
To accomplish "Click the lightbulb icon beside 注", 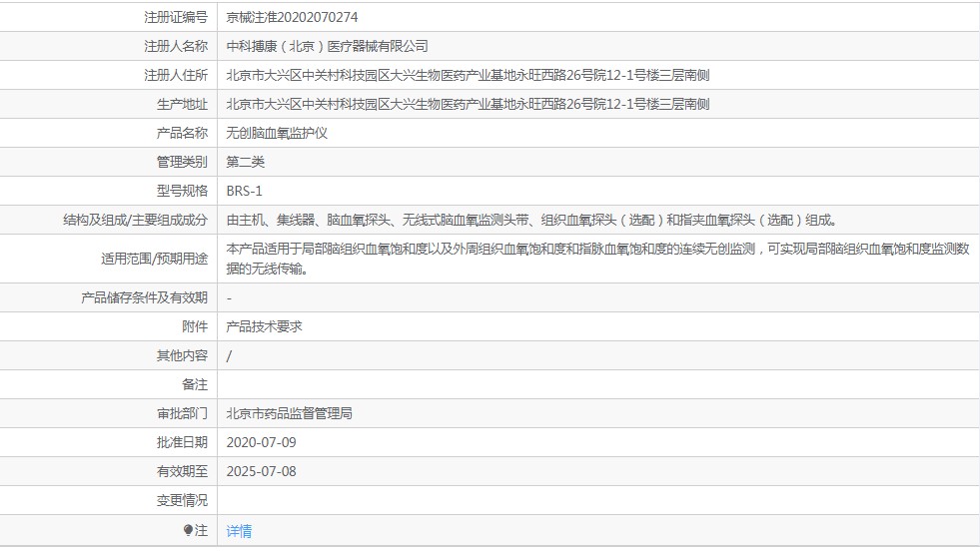I will [188, 530].
